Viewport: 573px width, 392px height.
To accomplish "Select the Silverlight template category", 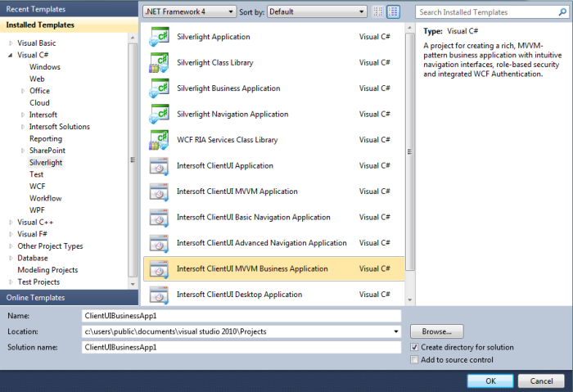I will (x=46, y=163).
